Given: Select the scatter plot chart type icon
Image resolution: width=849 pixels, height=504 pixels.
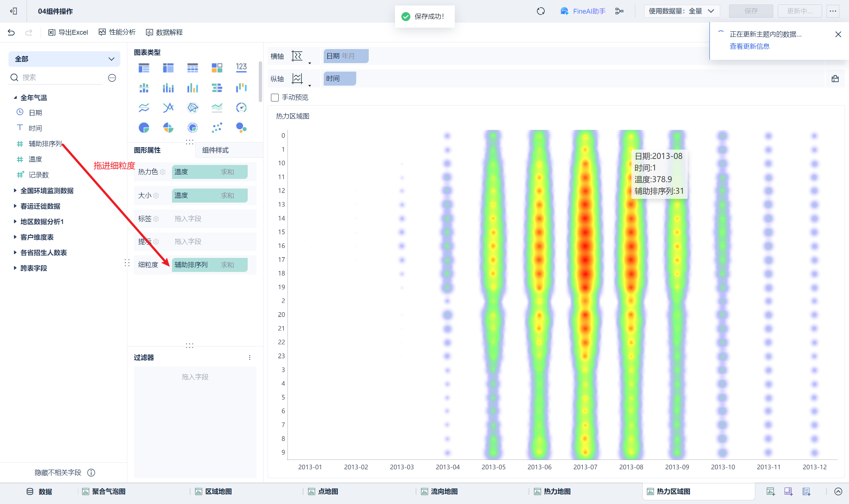Looking at the screenshot, I should [x=217, y=128].
